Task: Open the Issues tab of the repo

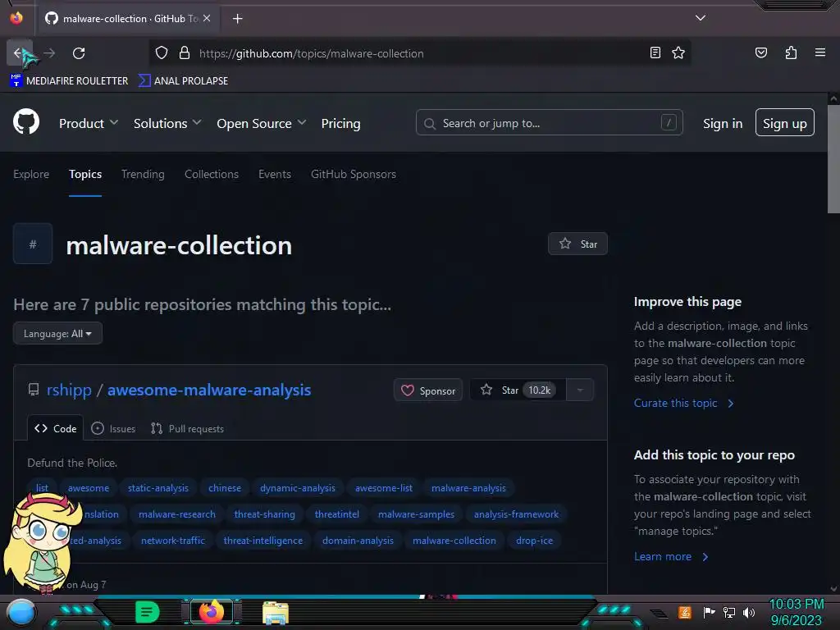Action: (113, 428)
